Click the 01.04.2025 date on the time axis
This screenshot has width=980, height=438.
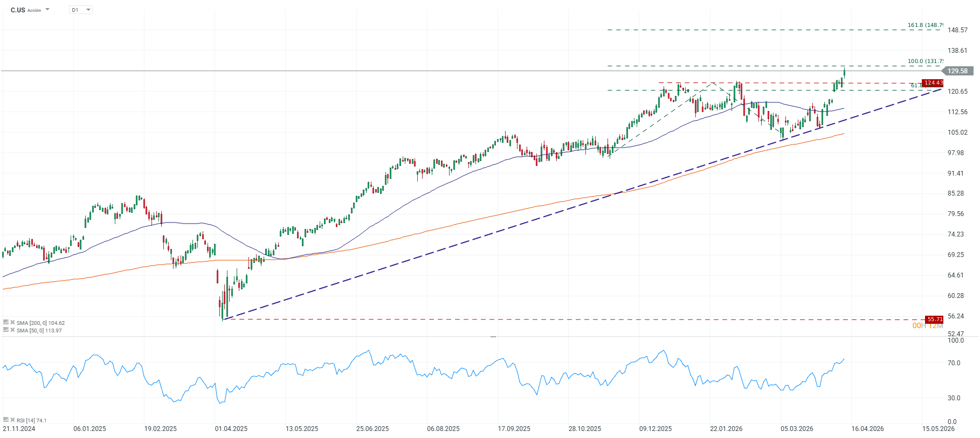tap(230, 429)
